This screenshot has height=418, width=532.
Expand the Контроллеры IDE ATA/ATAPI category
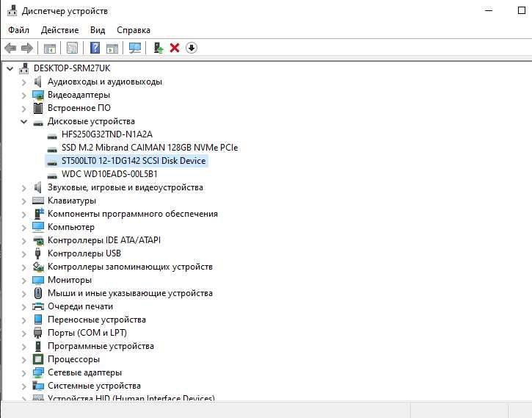23,241
